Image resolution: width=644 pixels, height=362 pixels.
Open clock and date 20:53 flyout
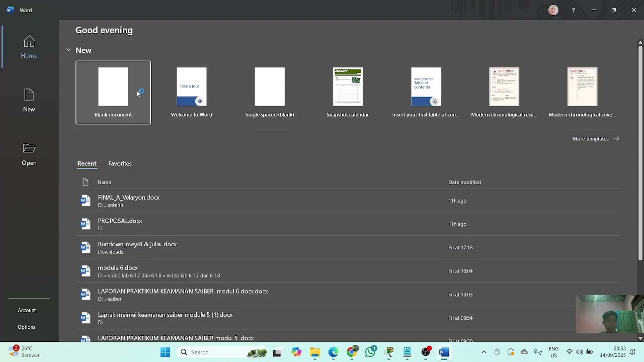(x=612, y=351)
